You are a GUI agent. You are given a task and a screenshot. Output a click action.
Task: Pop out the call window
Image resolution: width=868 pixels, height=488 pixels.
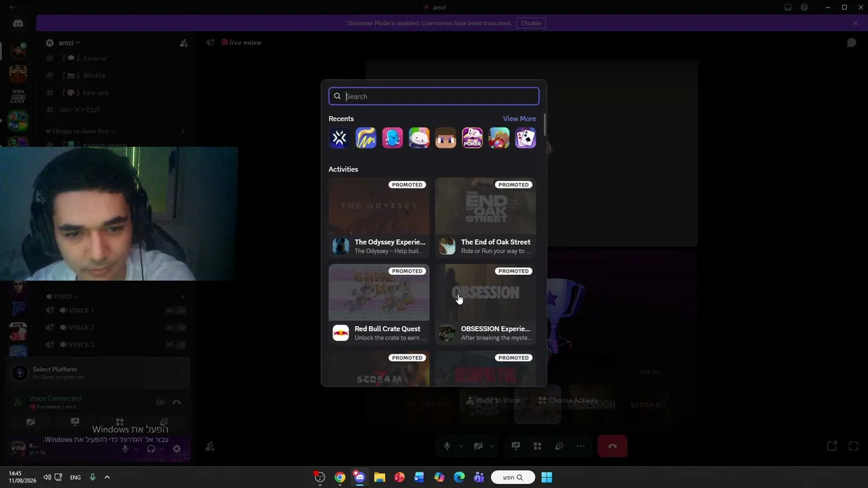point(832,446)
